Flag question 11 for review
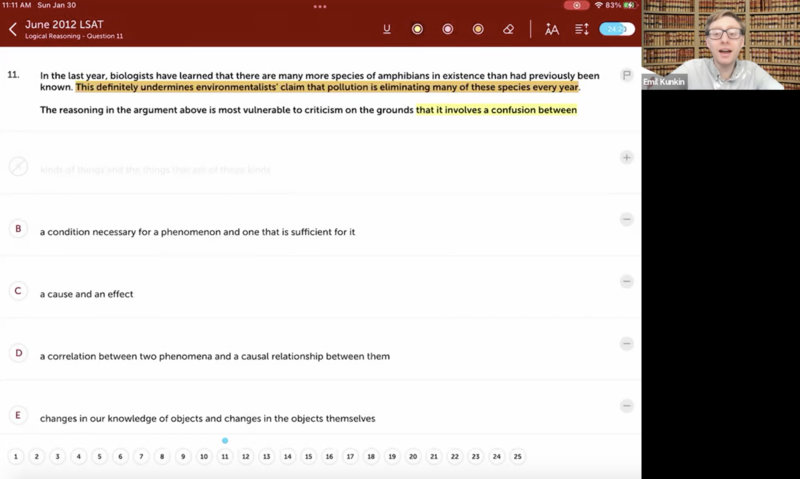The height and width of the screenshot is (479, 800). point(627,75)
